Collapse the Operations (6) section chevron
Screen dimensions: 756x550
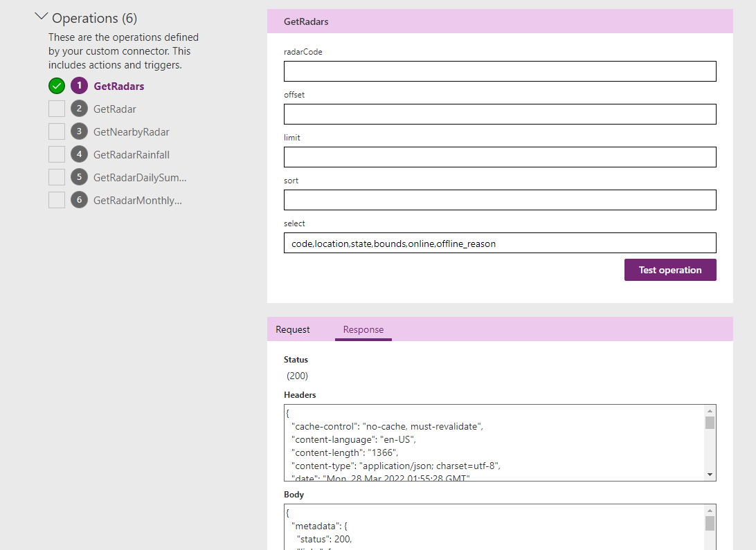click(42, 17)
